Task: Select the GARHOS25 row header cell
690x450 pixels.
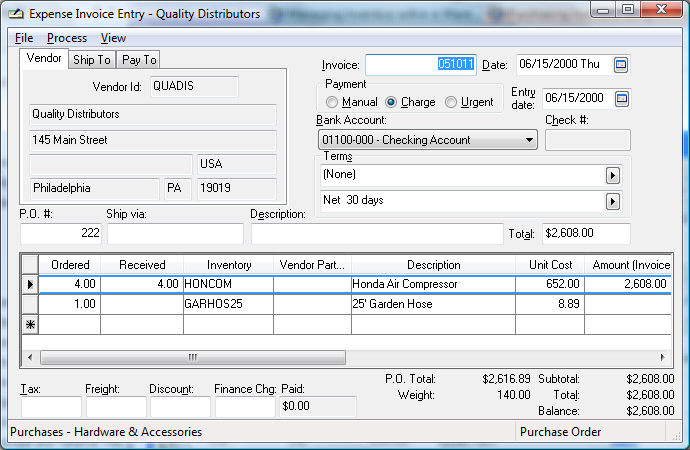Action: 30,304
